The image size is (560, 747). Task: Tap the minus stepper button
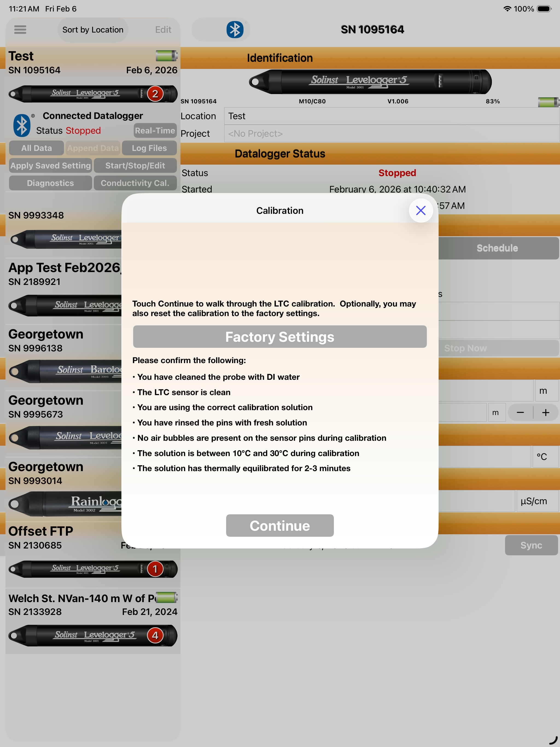click(520, 412)
